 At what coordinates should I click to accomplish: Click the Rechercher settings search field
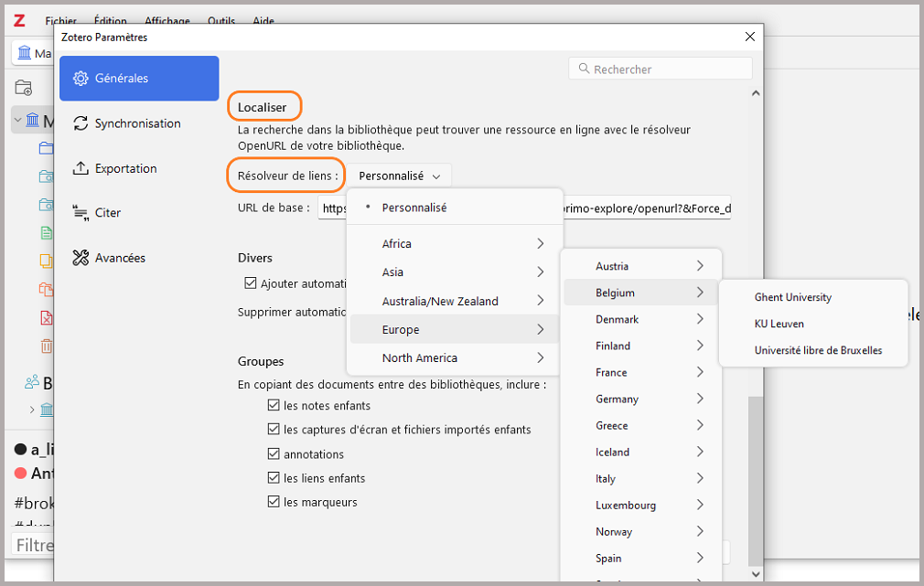pos(661,69)
